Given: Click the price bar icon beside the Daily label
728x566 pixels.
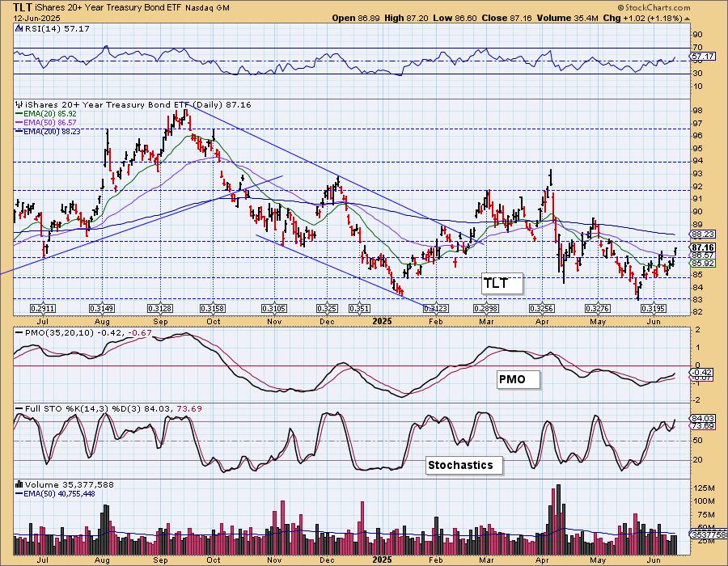Looking at the screenshot, I should [x=19, y=104].
